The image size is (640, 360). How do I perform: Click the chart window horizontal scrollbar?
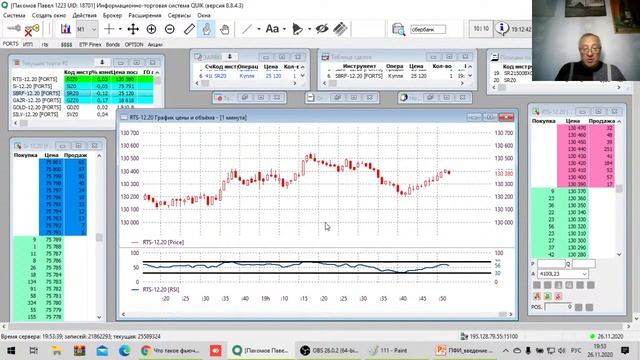(x=316, y=314)
